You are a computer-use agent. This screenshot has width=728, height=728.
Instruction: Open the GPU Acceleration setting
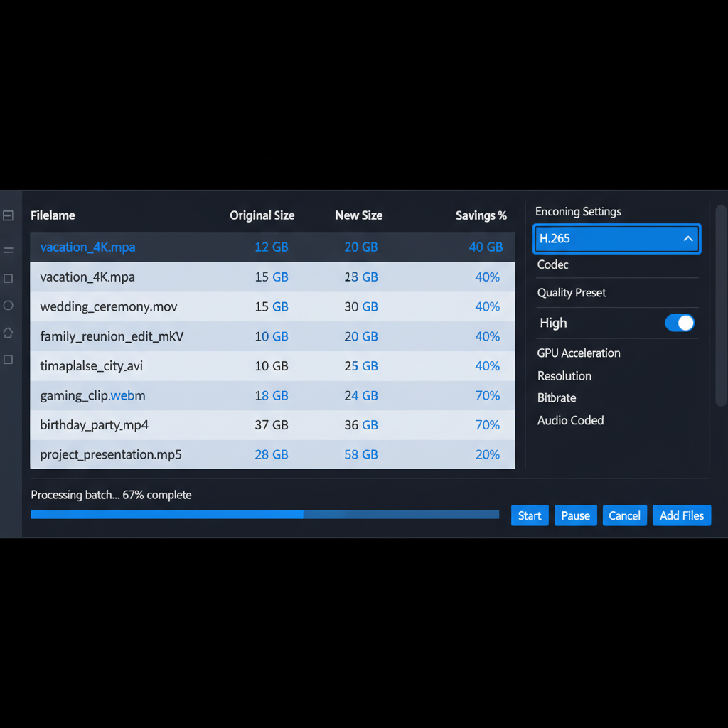click(x=579, y=353)
